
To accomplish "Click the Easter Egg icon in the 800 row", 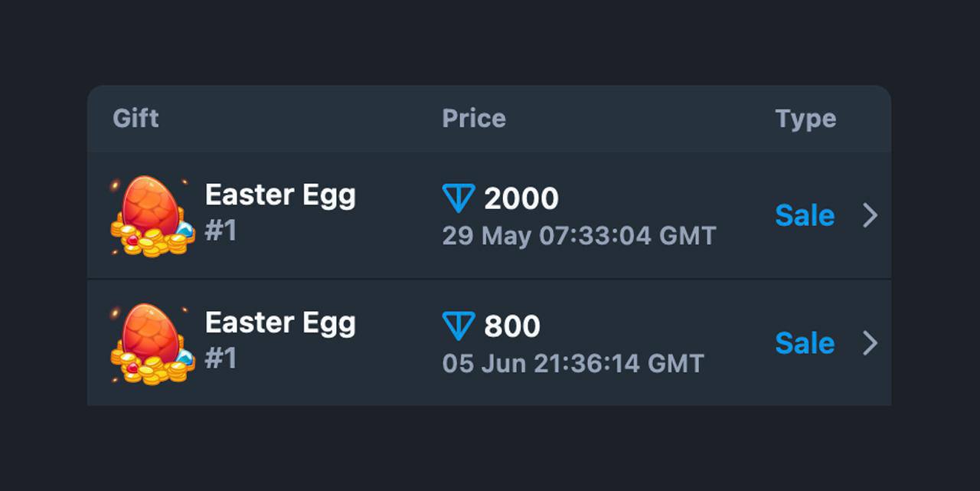I will tap(150, 344).
